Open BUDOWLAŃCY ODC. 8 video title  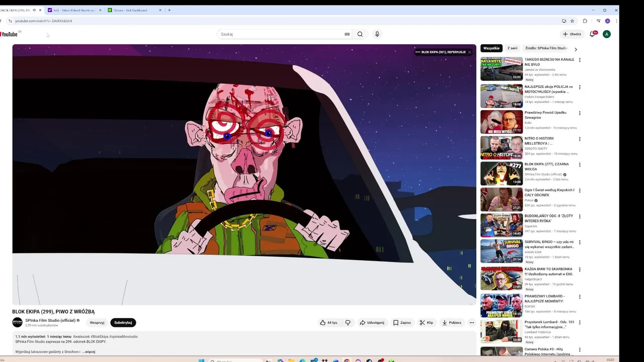coord(549,219)
